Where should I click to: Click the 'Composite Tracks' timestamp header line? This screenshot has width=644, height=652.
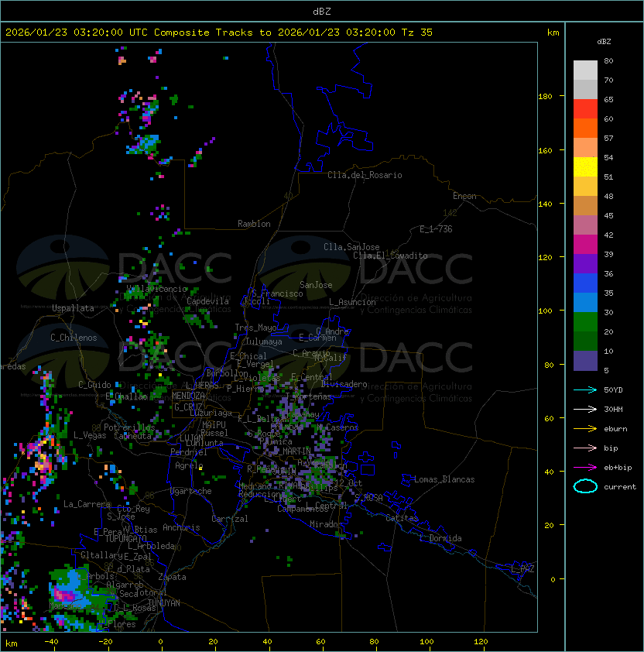click(219, 32)
